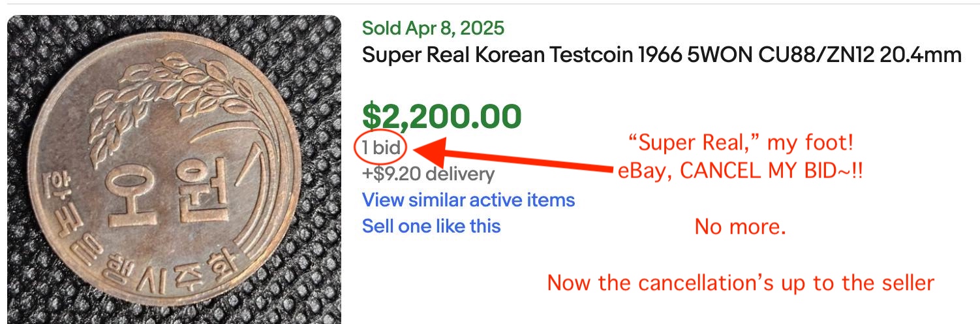The height and width of the screenshot is (324, 980).
Task: Click "View similar active items" link
Action: (x=468, y=200)
